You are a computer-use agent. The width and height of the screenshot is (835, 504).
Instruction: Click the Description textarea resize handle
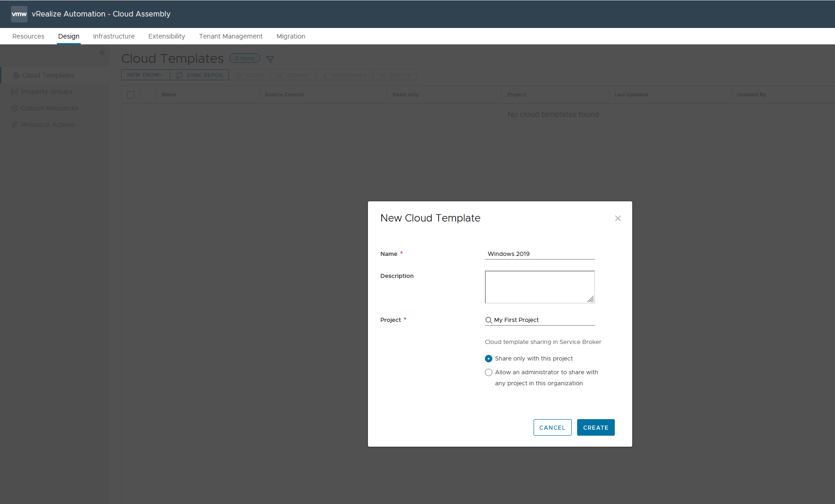(x=590, y=299)
